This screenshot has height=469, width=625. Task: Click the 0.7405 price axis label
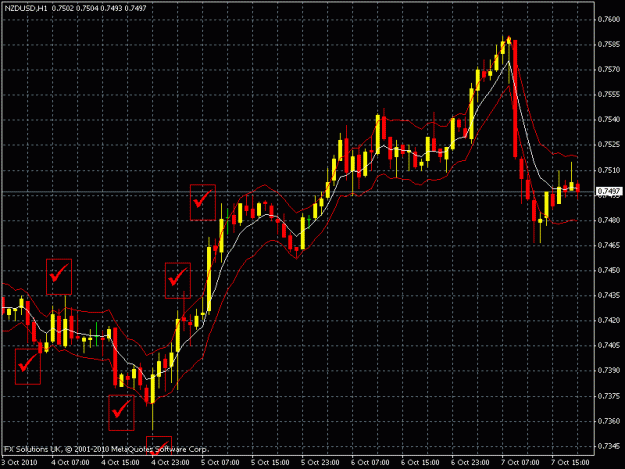click(609, 345)
